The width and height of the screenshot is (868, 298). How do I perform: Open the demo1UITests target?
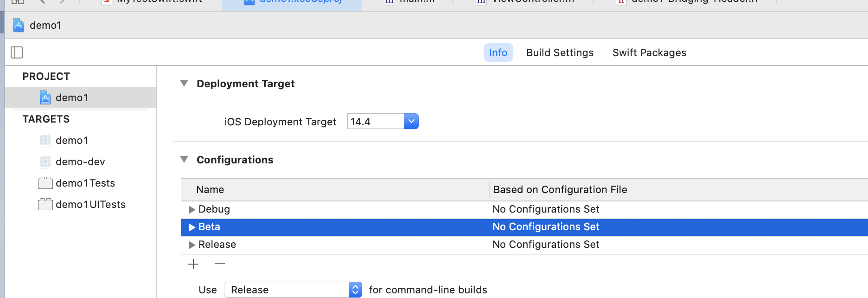coord(90,204)
